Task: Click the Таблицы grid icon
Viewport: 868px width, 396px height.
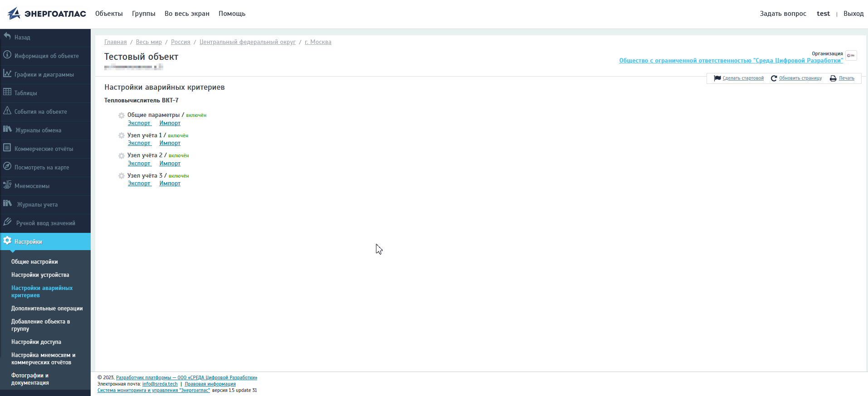Action: point(7,92)
